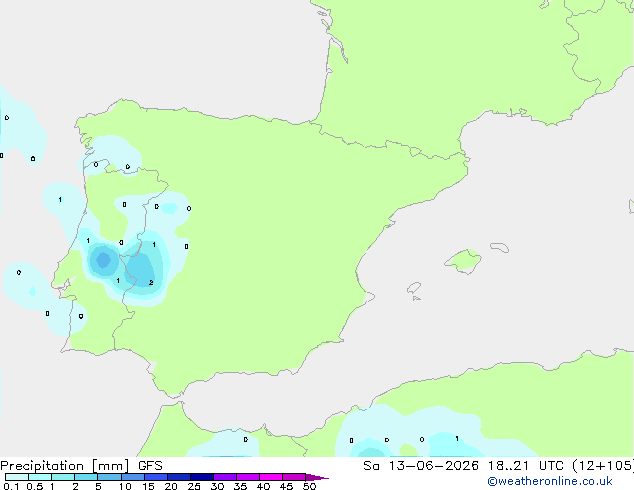Select the 30–35 mm legend color swatch

click(x=225, y=477)
